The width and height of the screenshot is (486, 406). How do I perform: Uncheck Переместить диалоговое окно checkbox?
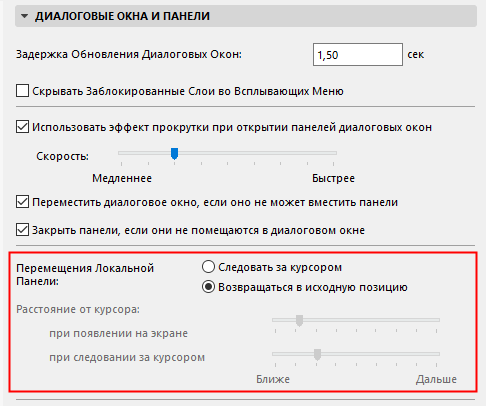click(x=22, y=202)
